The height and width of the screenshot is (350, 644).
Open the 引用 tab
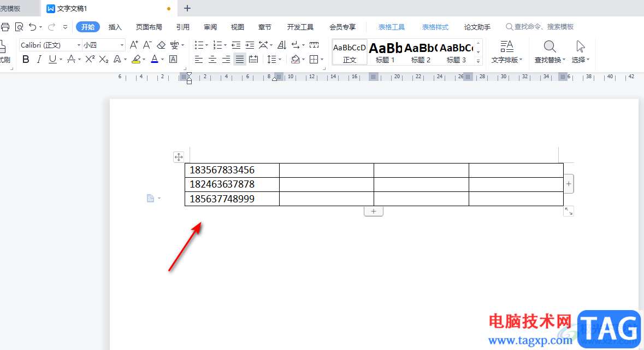tap(183, 27)
